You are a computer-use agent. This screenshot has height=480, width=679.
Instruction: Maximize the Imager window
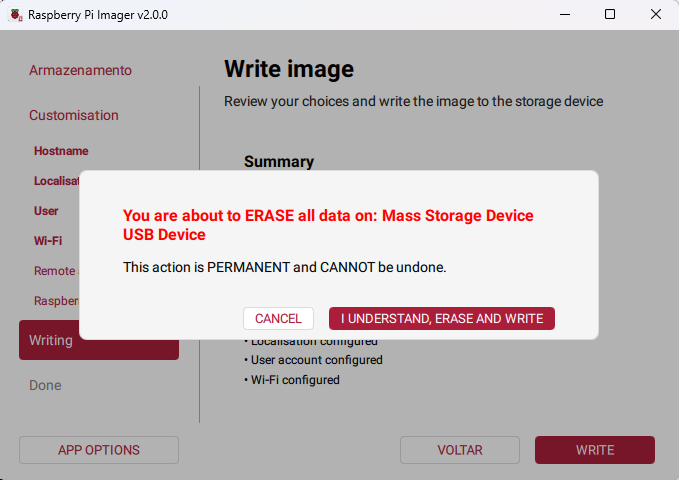610,15
